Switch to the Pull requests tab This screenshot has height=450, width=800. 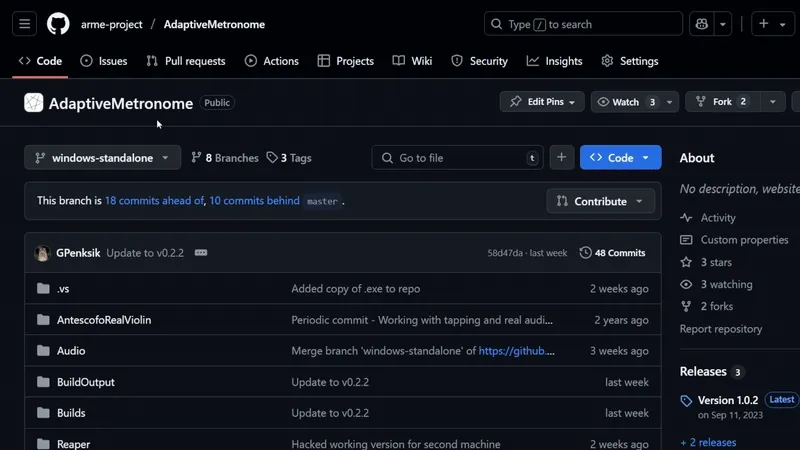click(x=186, y=61)
